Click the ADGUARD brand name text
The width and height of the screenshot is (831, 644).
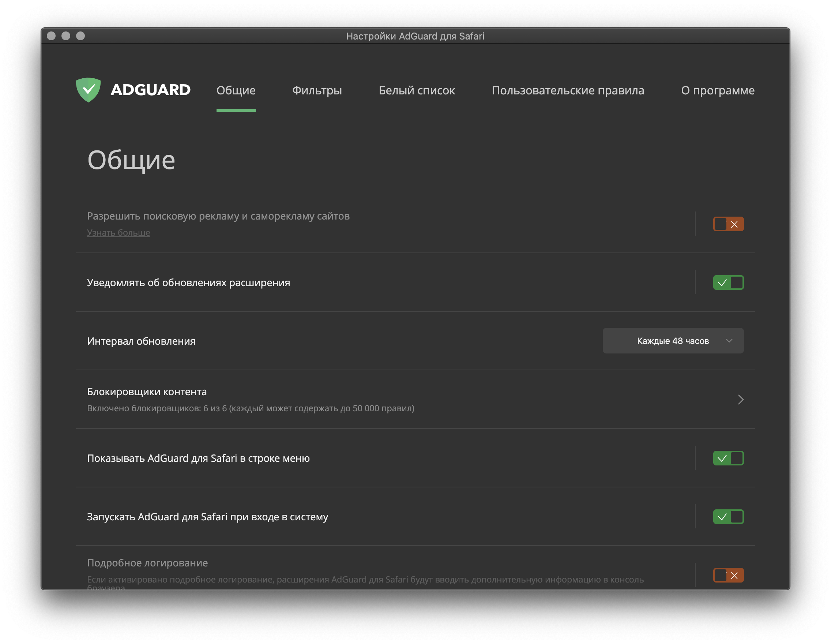point(150,90)
